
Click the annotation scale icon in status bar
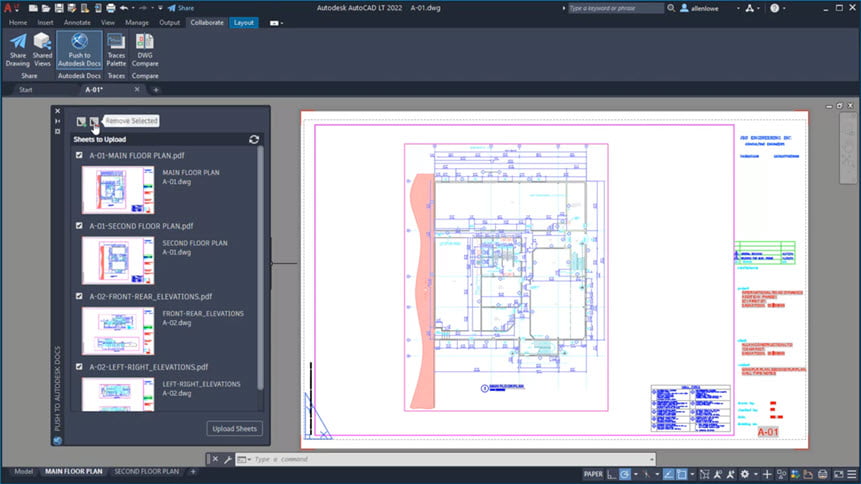click(717, 474)
